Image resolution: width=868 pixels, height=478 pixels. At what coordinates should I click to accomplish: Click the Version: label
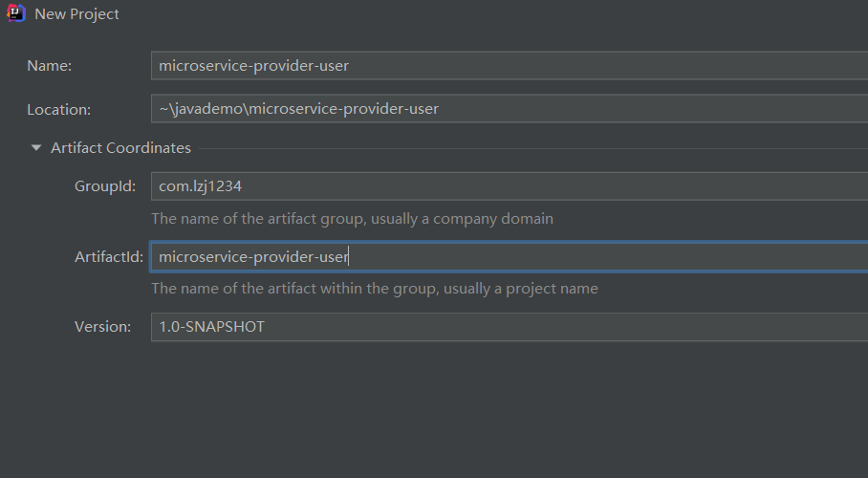(103, 327)
